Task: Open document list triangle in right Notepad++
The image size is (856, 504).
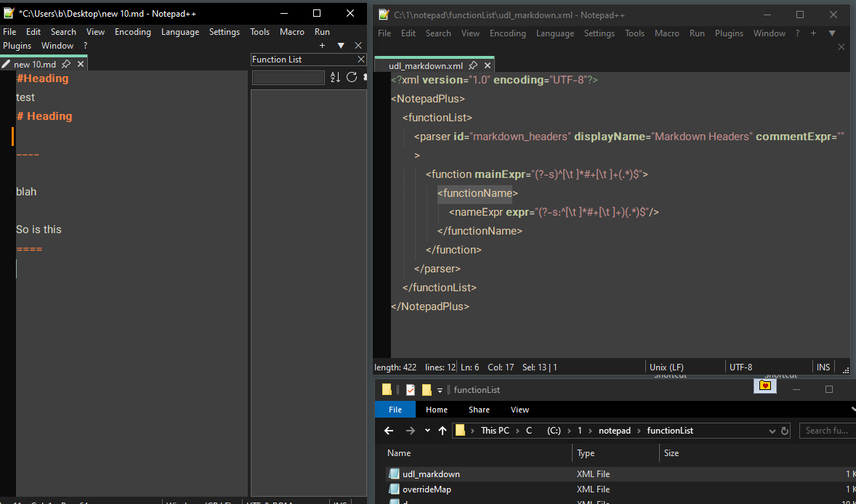Action: point(832,33)
